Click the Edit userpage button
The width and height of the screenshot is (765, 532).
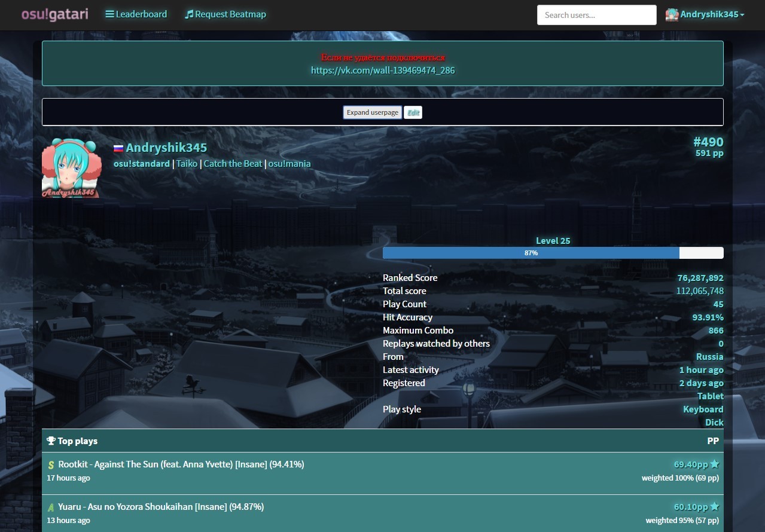tap(413, 112)
